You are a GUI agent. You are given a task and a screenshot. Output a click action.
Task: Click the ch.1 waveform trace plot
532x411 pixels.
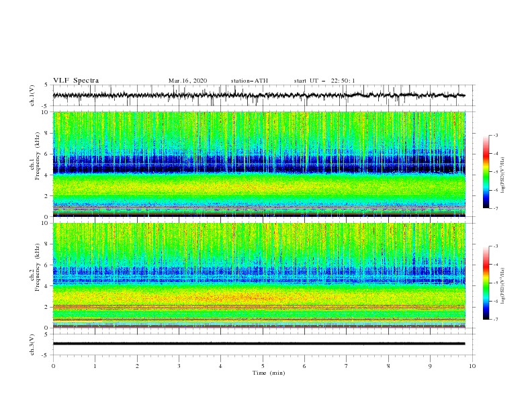[x=259, y=95]
